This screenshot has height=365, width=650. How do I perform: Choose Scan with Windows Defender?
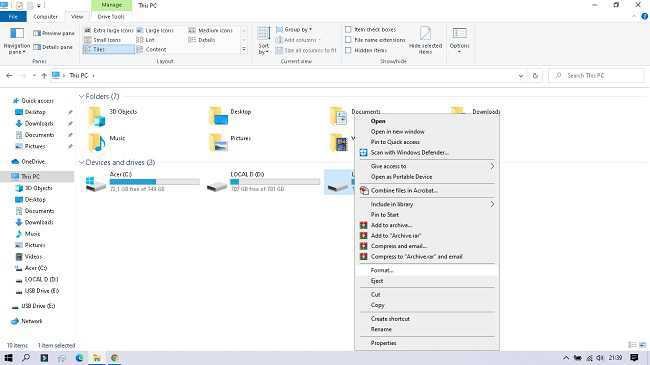427,153
